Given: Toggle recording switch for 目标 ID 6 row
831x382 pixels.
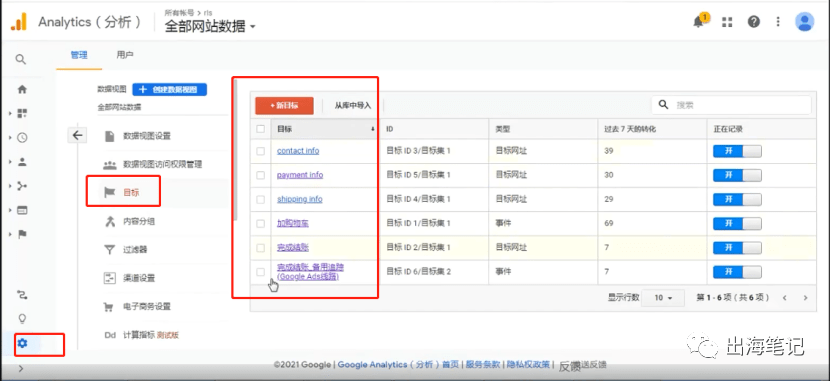Looking at the screenshot, I should coord(737,272).
